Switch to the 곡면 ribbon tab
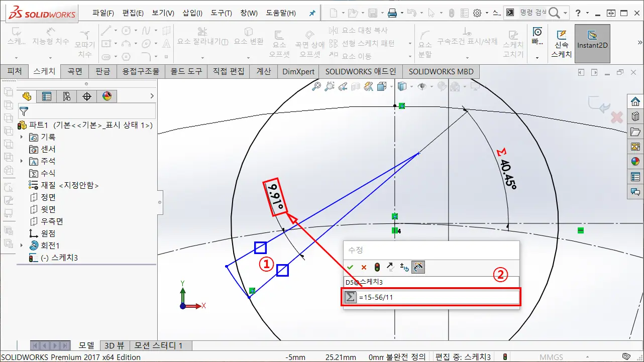Screen dimensions: 644x362 click(x=74, y=71)
